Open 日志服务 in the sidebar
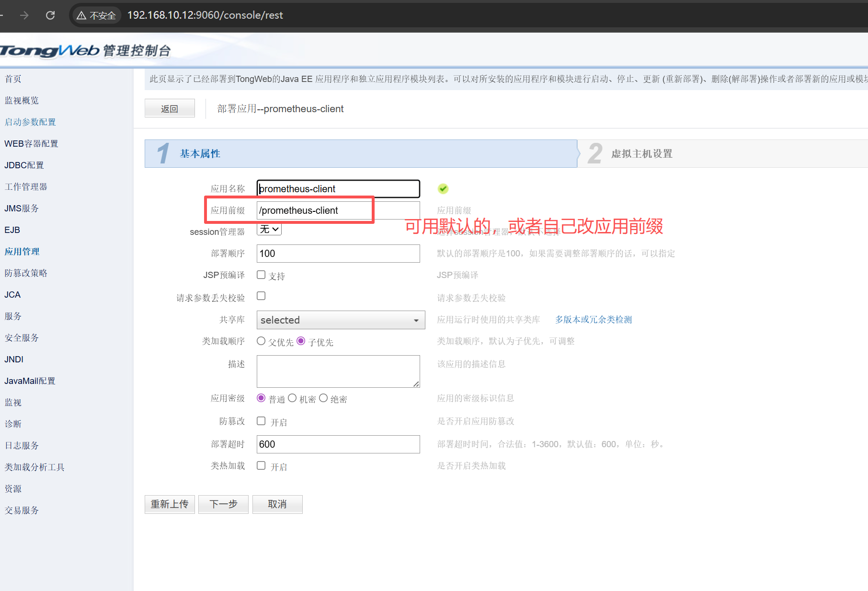868x591 pixels. (x=22, y=446)
